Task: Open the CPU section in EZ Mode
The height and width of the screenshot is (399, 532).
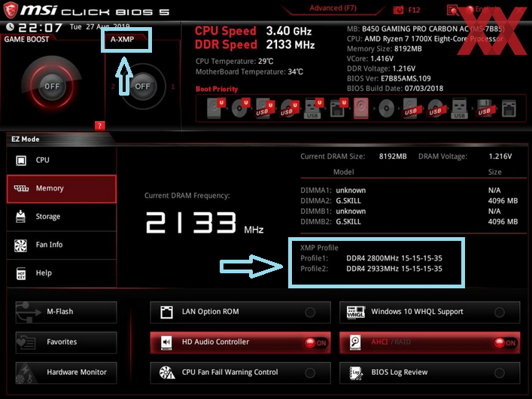Action: (62, 160)
